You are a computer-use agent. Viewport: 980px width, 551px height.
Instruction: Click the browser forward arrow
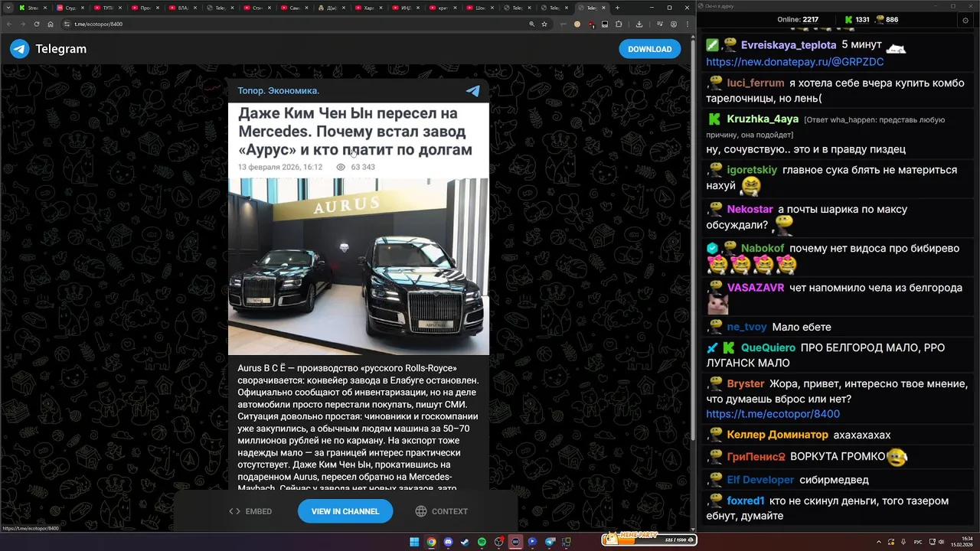23,24
